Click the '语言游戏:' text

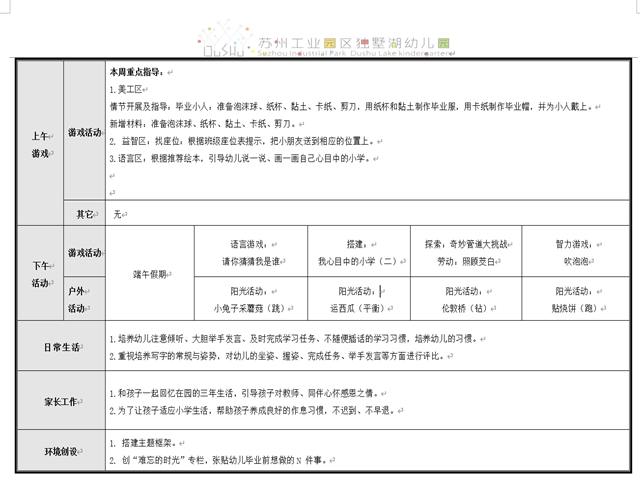pos(249,244)
